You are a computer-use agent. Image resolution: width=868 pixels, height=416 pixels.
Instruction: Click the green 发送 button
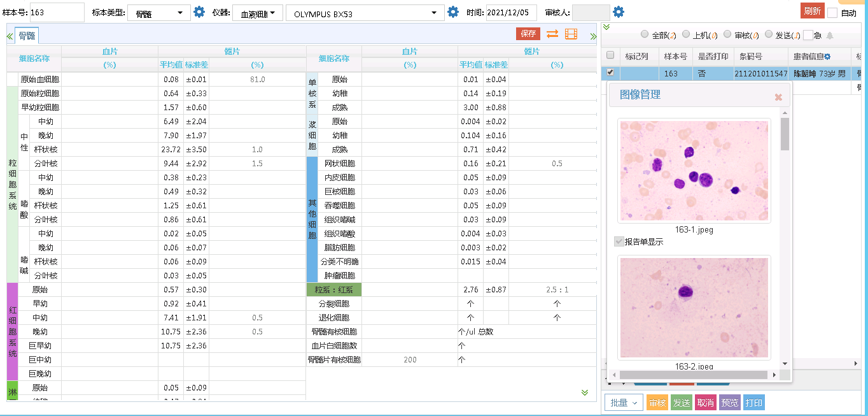pyautogui.click(x=681, y=402)
